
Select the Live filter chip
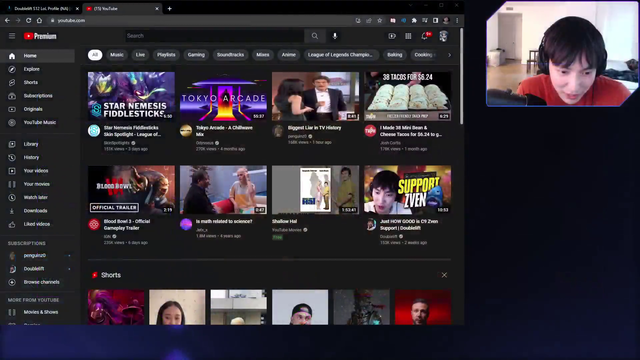pos(140,55)
